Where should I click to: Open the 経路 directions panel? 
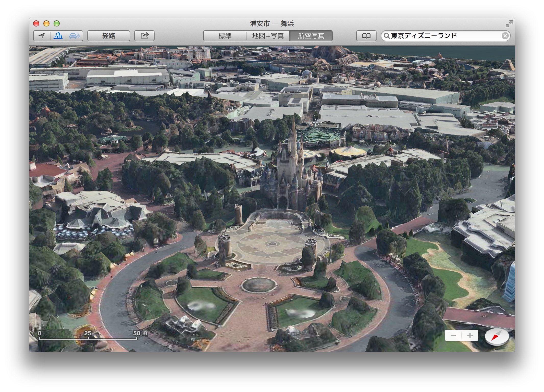click(109, 36)
